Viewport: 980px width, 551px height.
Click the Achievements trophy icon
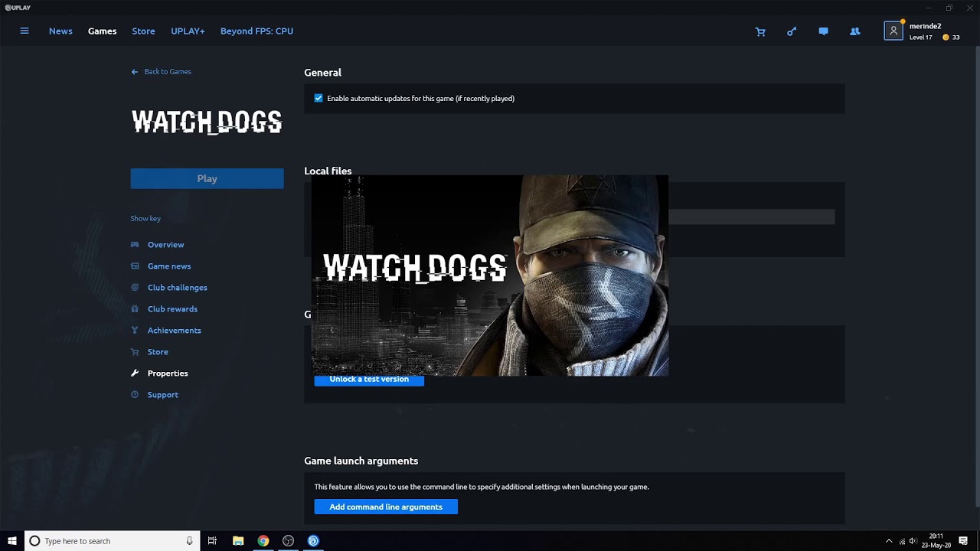coord(135,331)
